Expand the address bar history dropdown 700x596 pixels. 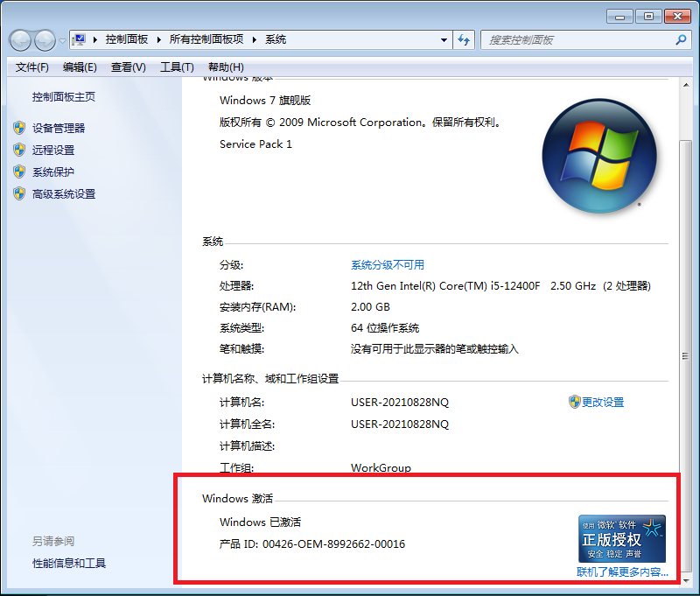444,40
